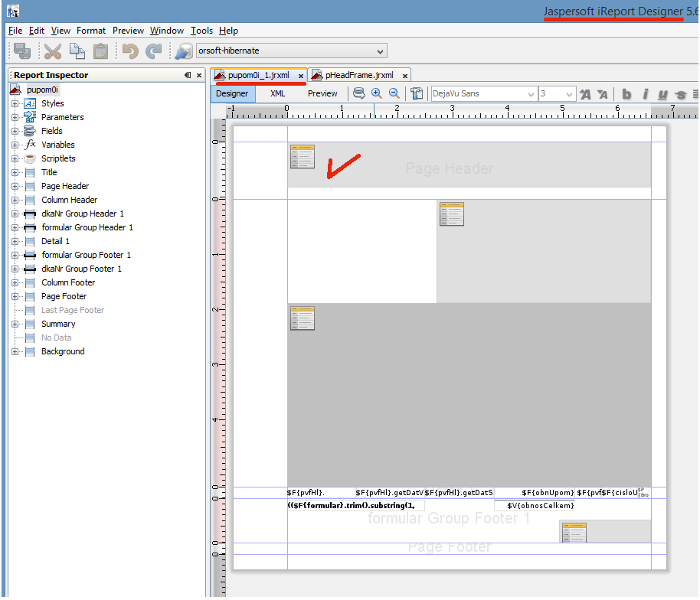The width and height of the screenshot is (700, 600).
Task: Click the Report query database icon
Action: [358, 93]
